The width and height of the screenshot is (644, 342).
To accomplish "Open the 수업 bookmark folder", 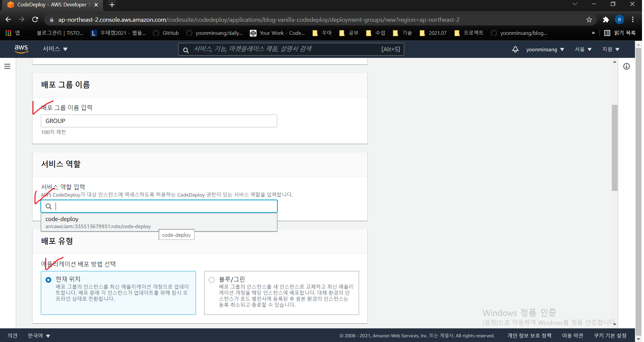I will 375,33.
